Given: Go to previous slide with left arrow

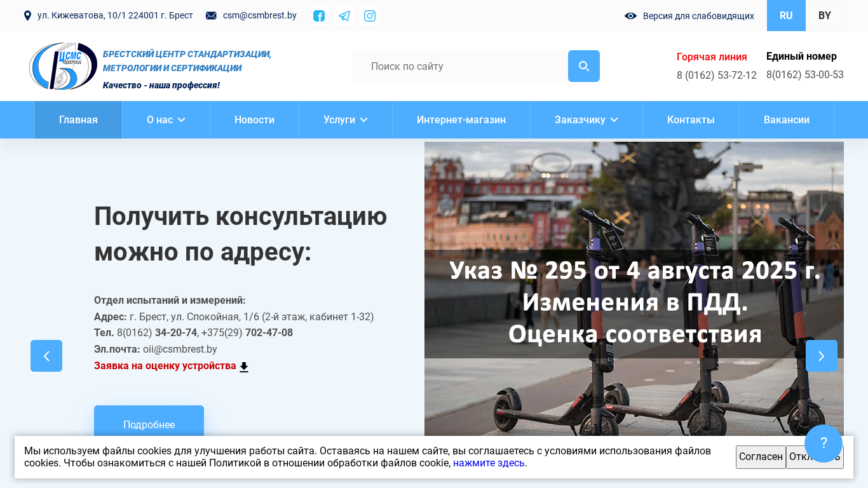Looking at the screenshot, I should (46, 356).
